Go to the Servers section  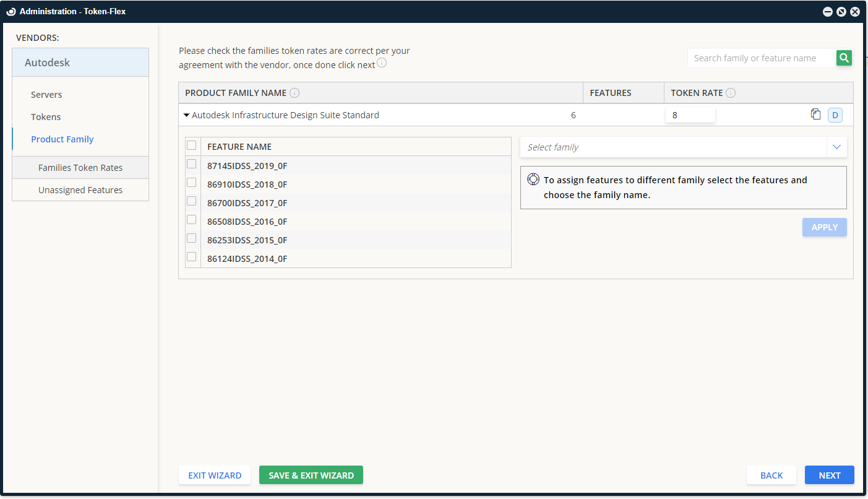click(46, 95)
